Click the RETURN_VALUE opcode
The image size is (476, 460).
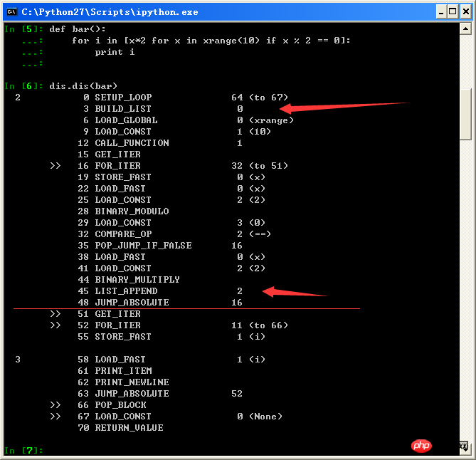pyautogui.click(x=129, y=428)
